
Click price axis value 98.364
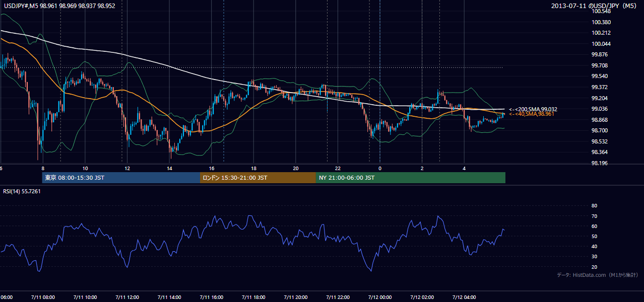pos(600,152)
